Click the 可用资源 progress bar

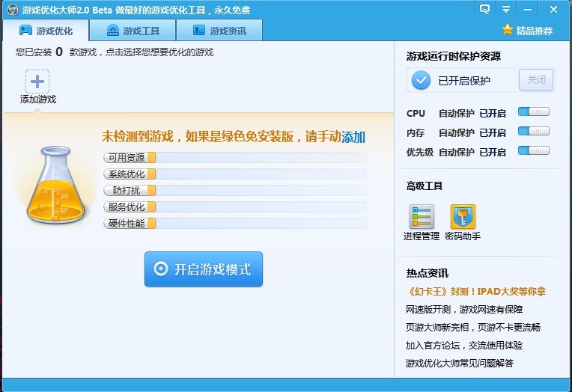pyautogui.click(x=234, y=158)
